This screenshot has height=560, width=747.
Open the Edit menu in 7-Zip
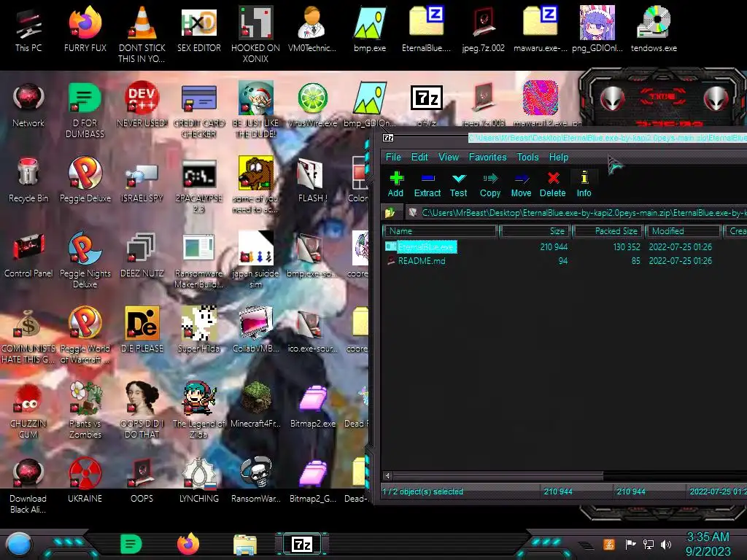click(x=419, y=157)
